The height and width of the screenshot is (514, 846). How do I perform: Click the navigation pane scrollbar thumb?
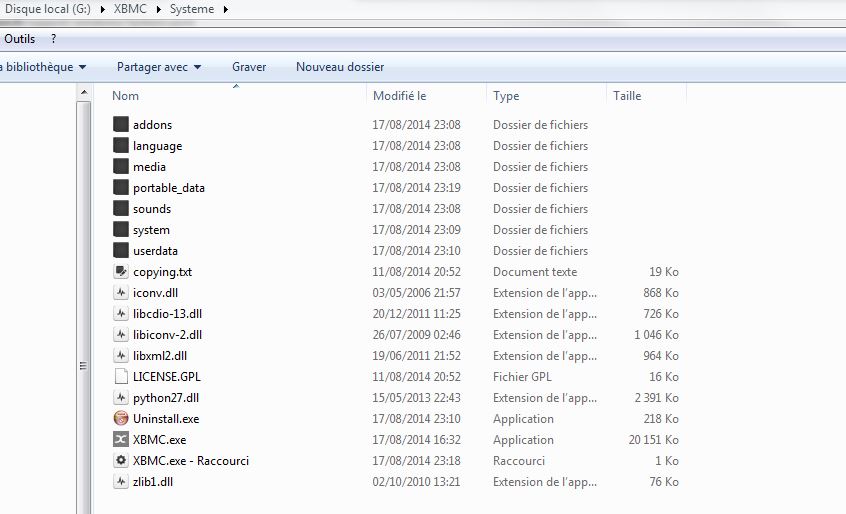[x=84, y=307]
